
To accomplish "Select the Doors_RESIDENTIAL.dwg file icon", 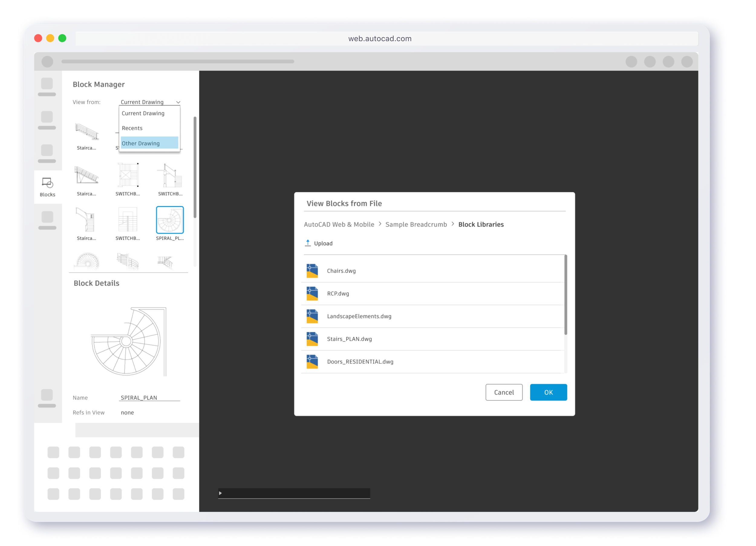I will [x=312, y=362].
